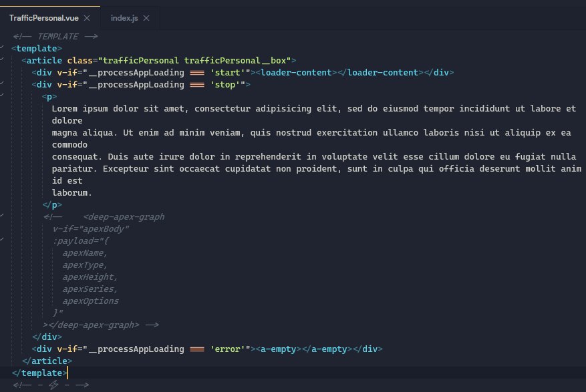Viewport: 586px width, 392px height.
Task: Click the wrapped word "commodo"
Action: (69, 144)
